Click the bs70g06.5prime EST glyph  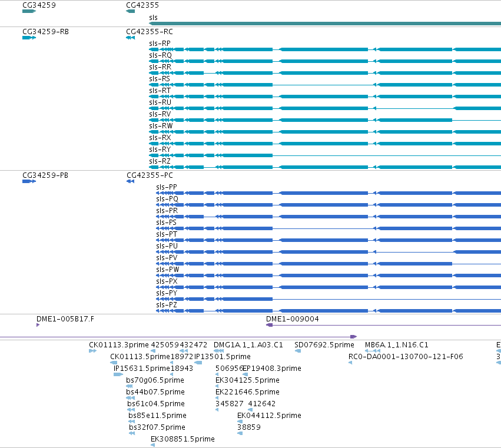click(130, 386)
